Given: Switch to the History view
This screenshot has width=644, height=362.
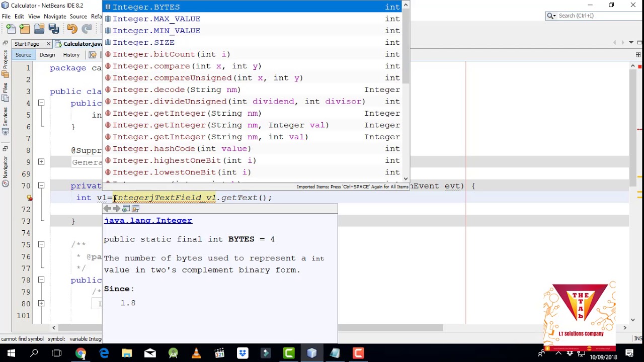Looking at the screenshot, I should pyautogui.click(x=71, y=55).
